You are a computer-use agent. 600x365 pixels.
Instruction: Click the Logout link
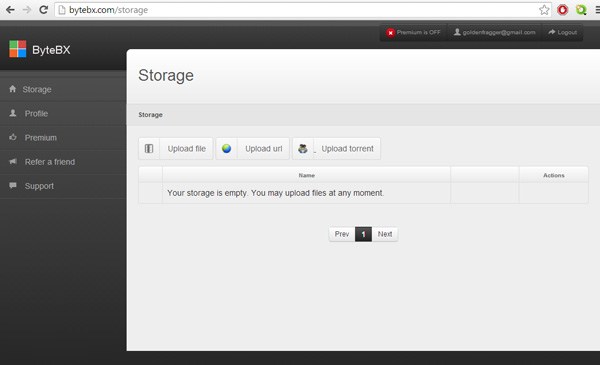pos(562,33)
